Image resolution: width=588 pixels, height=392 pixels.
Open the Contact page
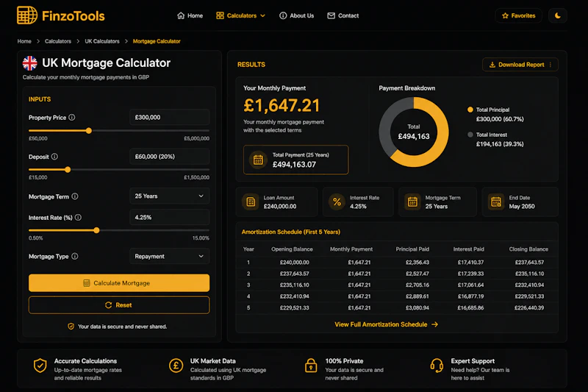point(343,15)
